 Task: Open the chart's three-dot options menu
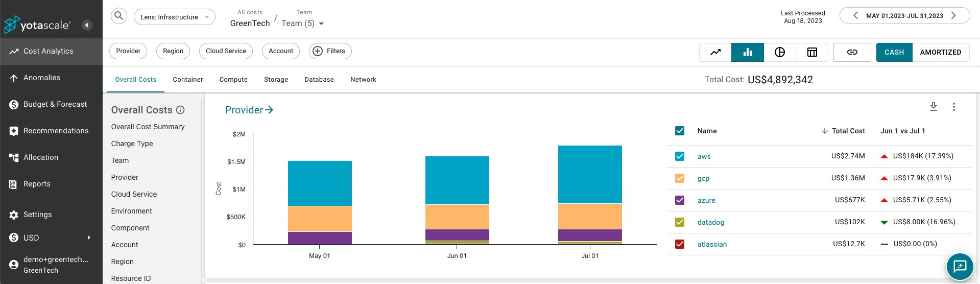[x=954, y=107]
